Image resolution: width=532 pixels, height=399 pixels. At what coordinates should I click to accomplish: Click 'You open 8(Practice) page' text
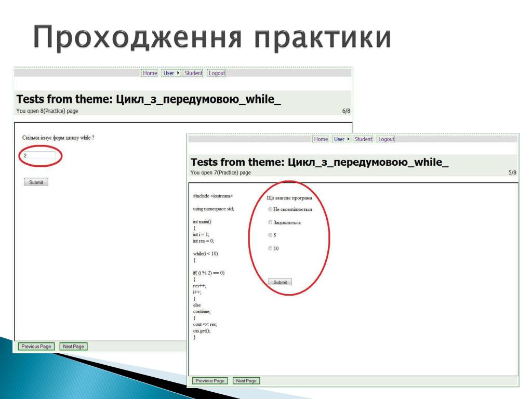47,111
